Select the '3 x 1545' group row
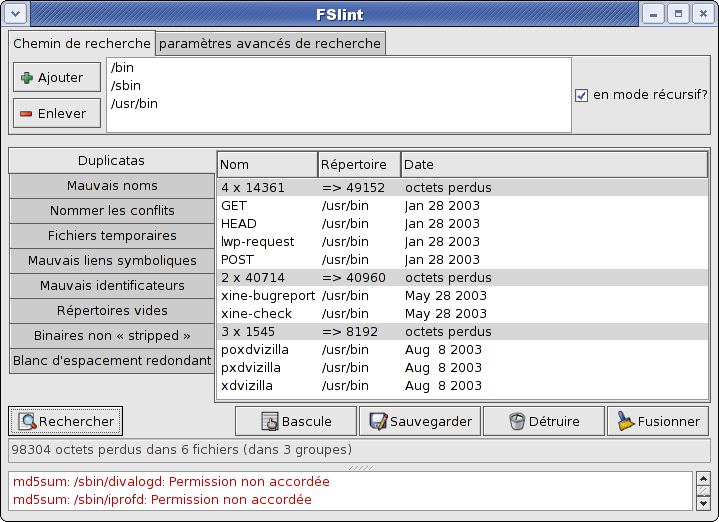 (x=462, y=332)
